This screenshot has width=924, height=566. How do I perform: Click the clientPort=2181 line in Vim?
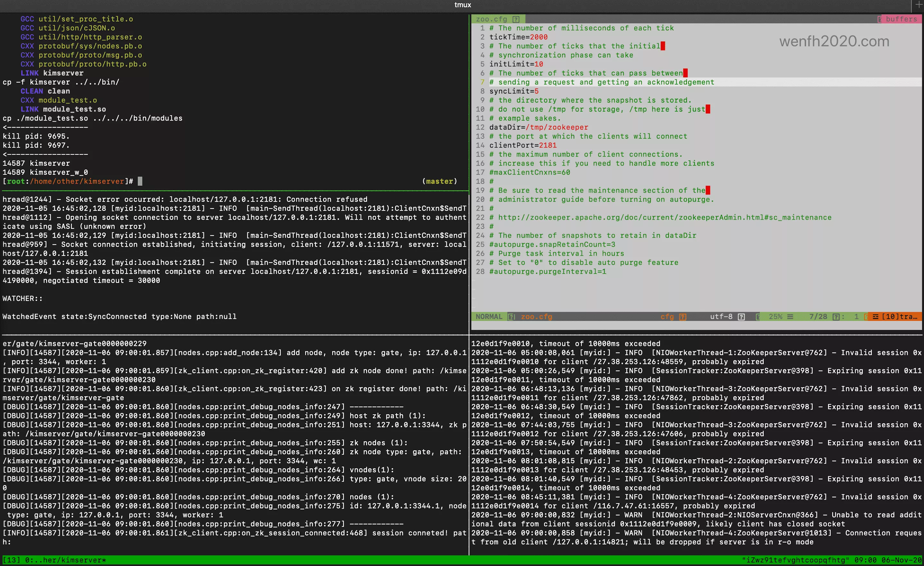[523, 146]
